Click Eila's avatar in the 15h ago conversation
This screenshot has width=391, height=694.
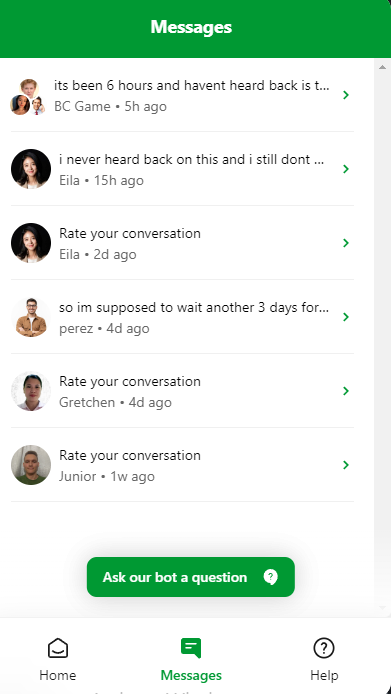point(31,169)
